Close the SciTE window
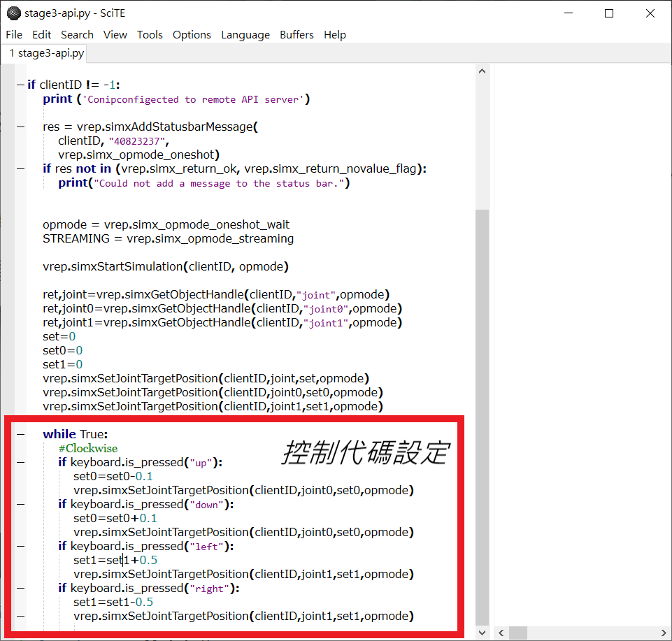 click(650, 13)
